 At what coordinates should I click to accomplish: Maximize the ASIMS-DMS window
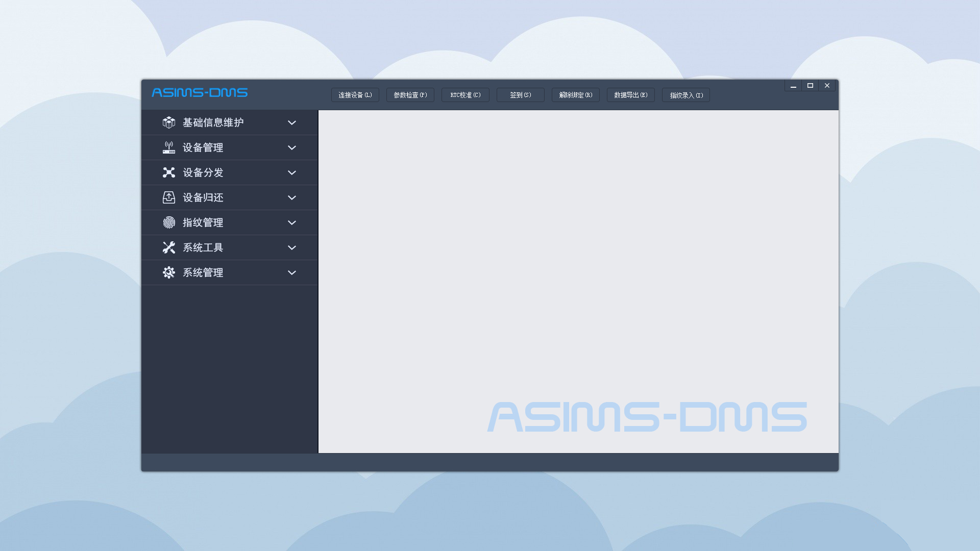[810, 86]
